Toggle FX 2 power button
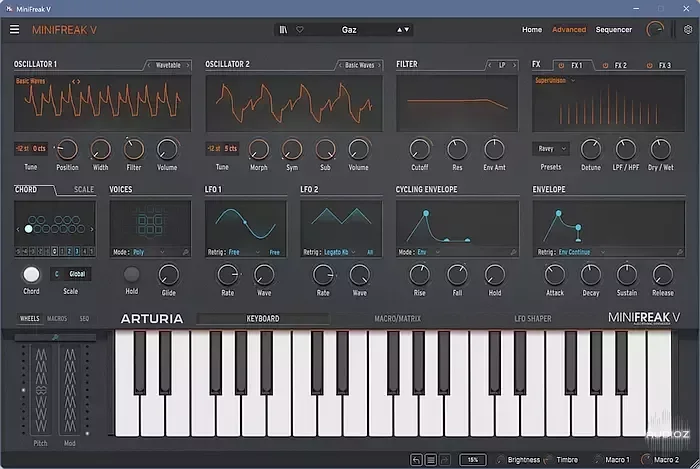This screenshot has width=700, height=469. [x=605, y=66]
